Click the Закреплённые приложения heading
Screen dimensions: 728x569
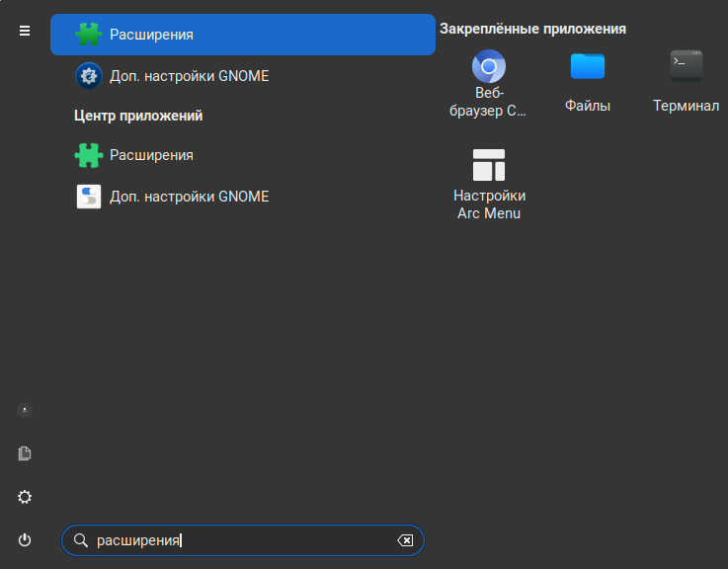pyautogui.click(x=532, y=29)
